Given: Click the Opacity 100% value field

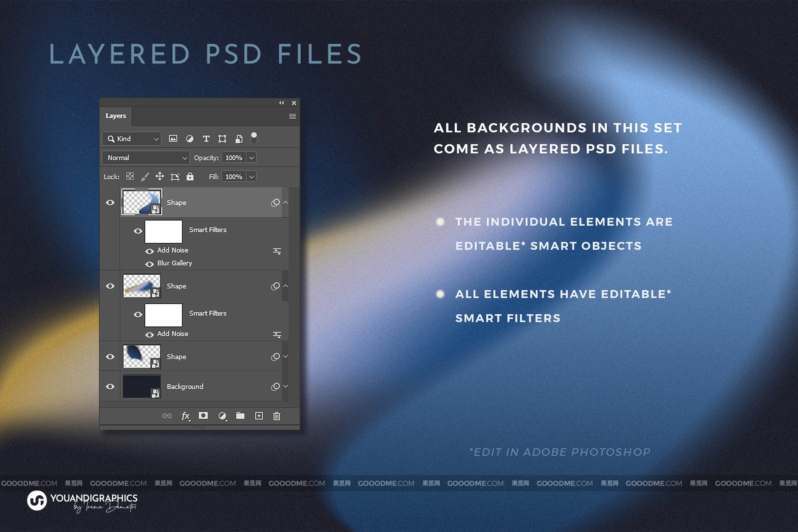Looking at the screenshot, I should pos(234,158).
